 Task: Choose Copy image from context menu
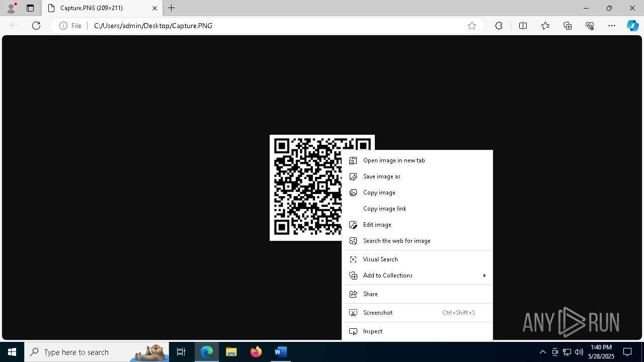pyautogui.click(x=417, y=193)
